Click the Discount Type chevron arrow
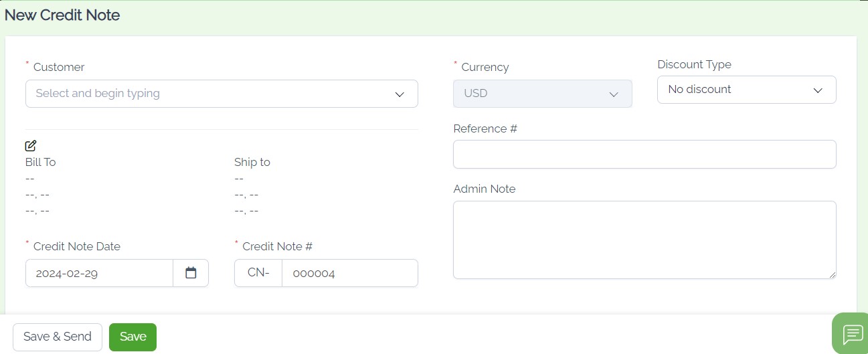Viewport: 868px width, 354px height. point(818,90)
